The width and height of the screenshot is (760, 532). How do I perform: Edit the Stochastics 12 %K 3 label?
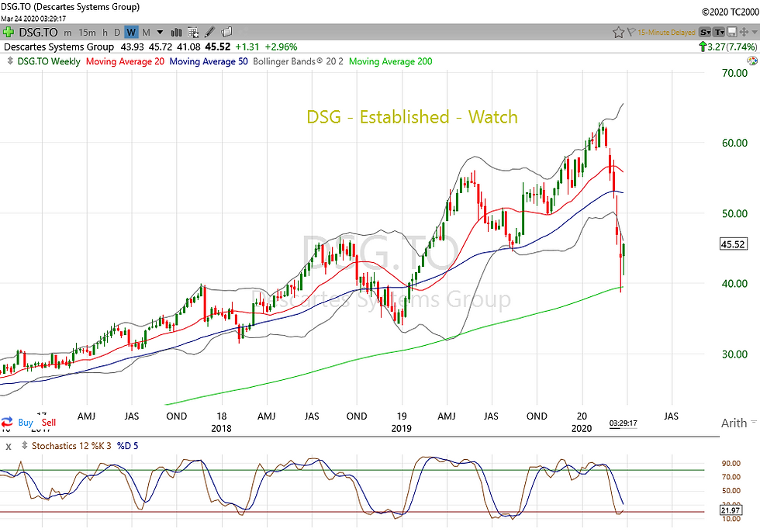tap(71, 446)
